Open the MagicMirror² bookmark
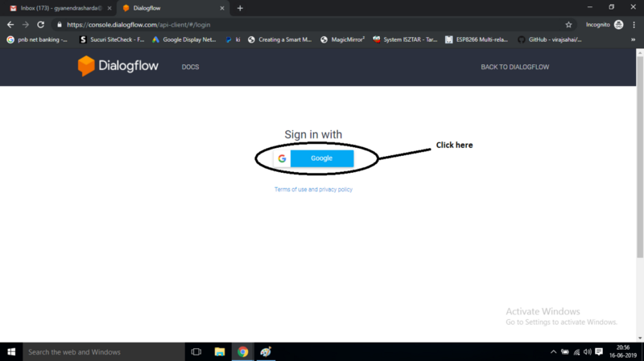This screenshot has height=361, width=644. pyautogui.click(x=343, y=39)
